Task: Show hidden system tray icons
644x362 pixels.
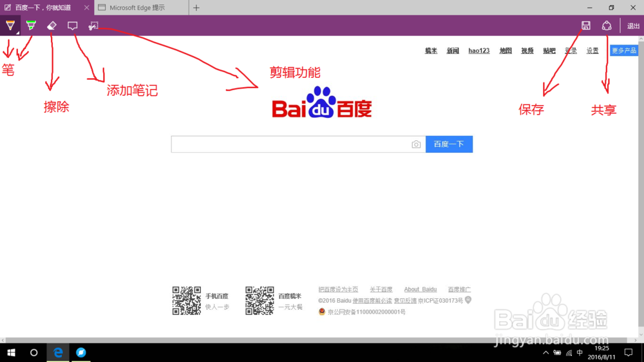Action: tap(546, 352)
